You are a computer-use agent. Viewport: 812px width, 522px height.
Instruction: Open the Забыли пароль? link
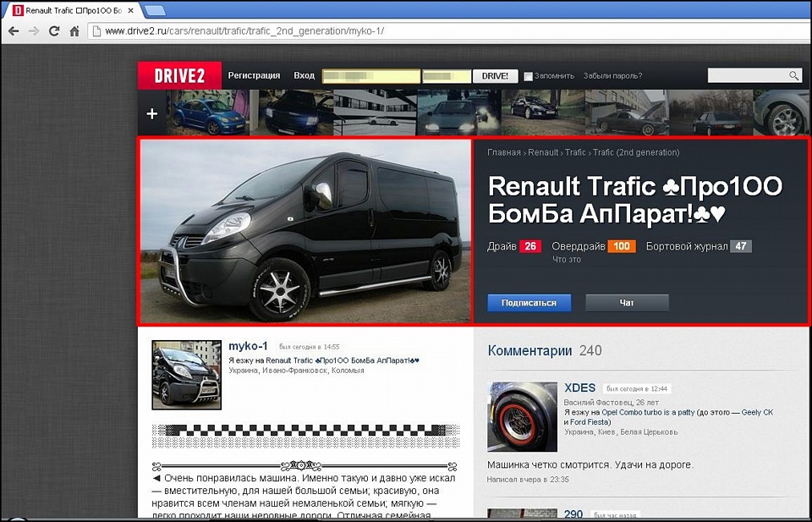click(x=612, y=75)
